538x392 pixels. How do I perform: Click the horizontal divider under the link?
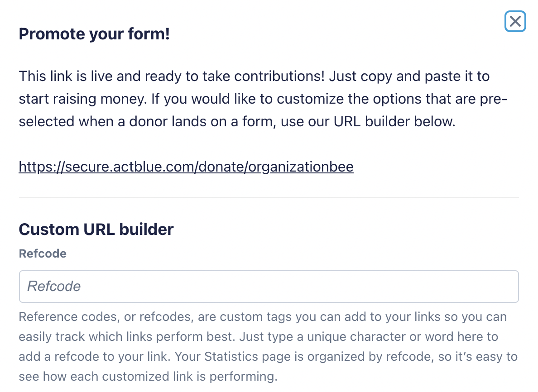pos(269,197)
